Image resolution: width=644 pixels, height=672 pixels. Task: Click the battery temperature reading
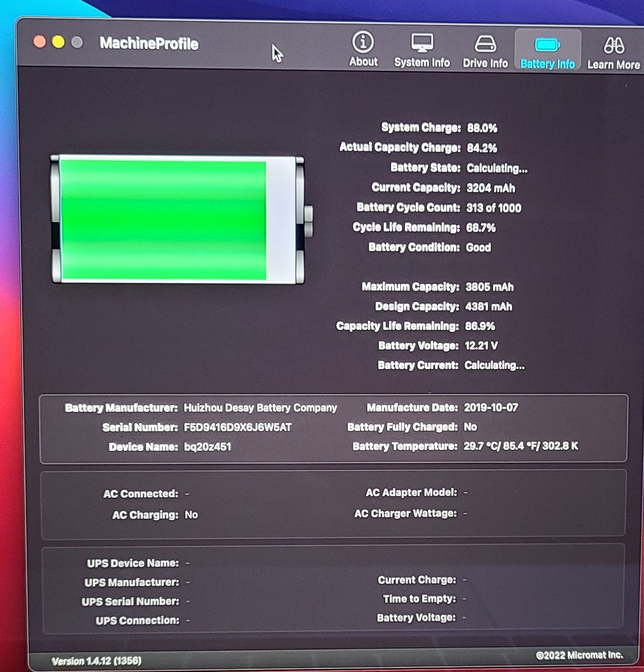click(520, 446)
